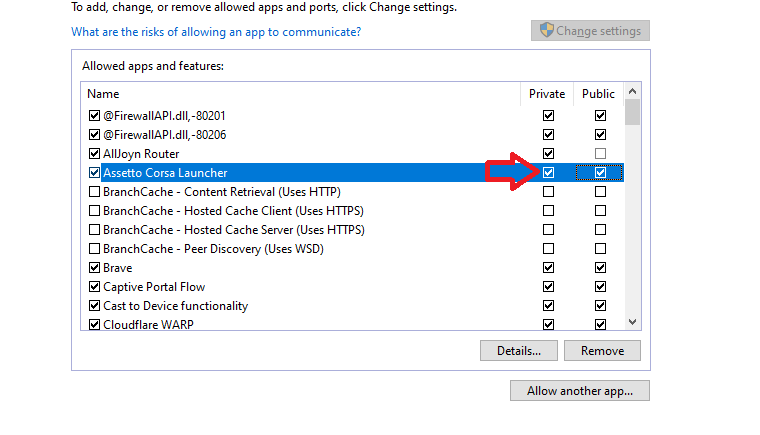
Task: Uncheck the Cloudflare WARP name checkbox
Action: click(95, 325)
